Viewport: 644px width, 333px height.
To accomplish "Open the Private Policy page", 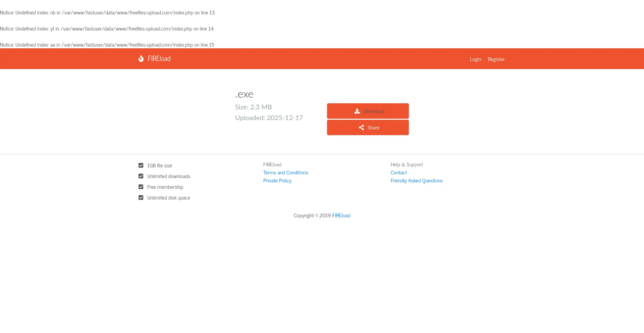I will click(277, 180).
